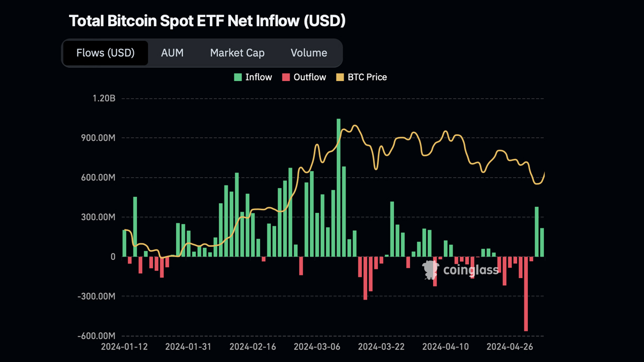This screenshot has height=362, width=644.
Task: Switch to the AUM tab
Action: (172, 53)
